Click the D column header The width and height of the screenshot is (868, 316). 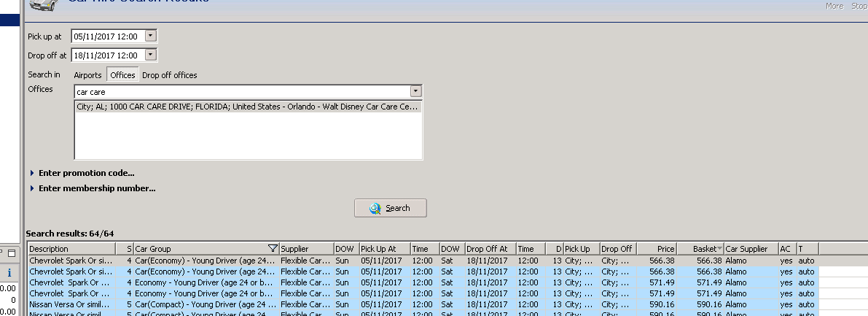(555, 249)
